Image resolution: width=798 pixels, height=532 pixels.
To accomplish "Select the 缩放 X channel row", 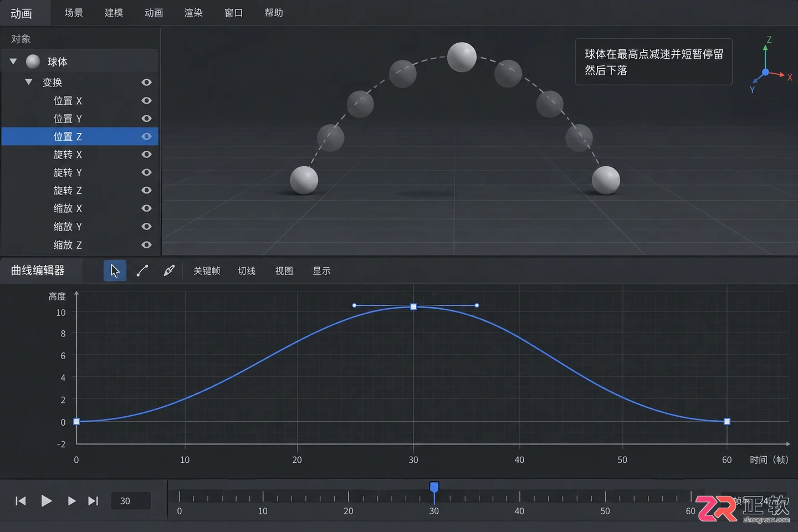I will point(80,208).
